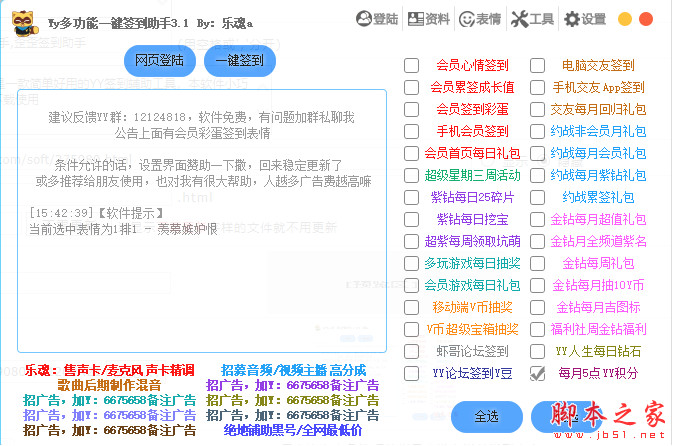Check 会员游戏每日礼包 checkbox
This screenshot has width=677, height=446.
(411, 285)
